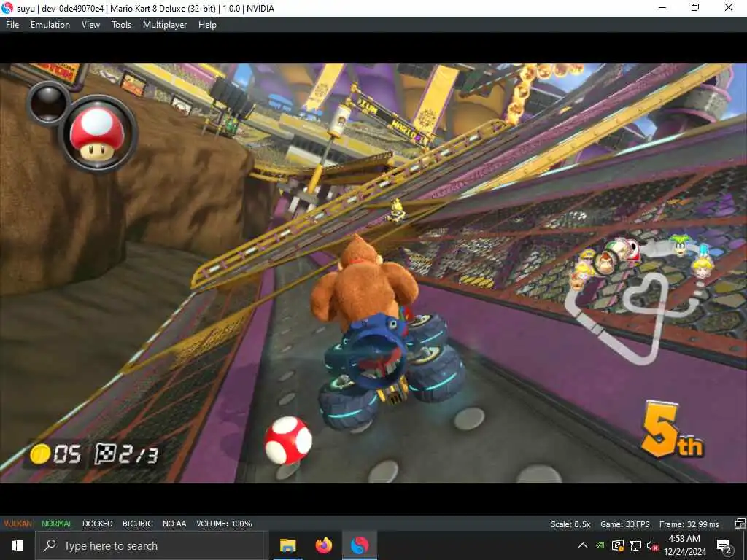Restore down the suyu window
This screenshot has width=747, height=560.
(695, 8)
